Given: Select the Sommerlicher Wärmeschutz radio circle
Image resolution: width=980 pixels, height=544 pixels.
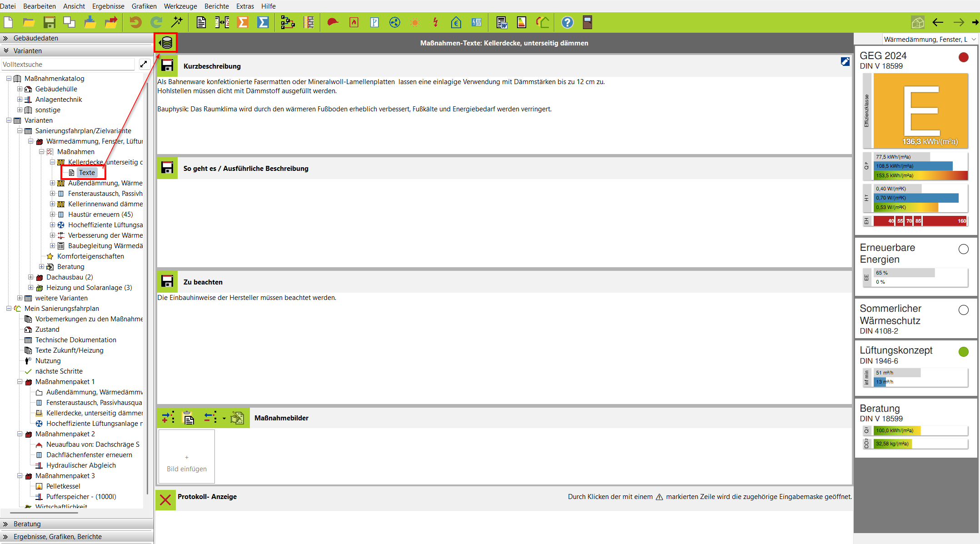Looking at the screenshot, I should click(x=963, y=310).
